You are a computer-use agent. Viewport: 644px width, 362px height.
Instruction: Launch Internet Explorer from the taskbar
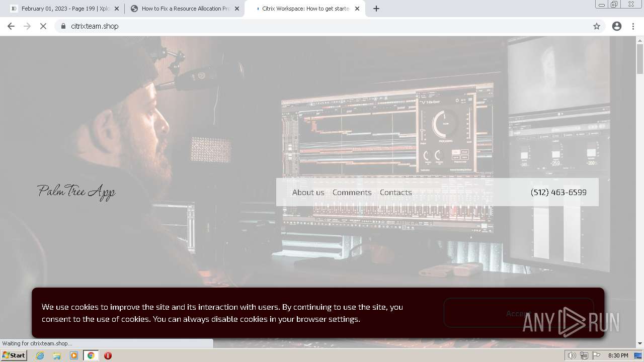coord(40,355)
